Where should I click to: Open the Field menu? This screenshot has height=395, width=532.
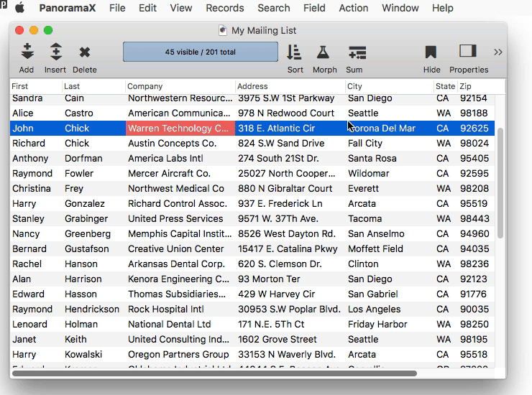(314, 9)
